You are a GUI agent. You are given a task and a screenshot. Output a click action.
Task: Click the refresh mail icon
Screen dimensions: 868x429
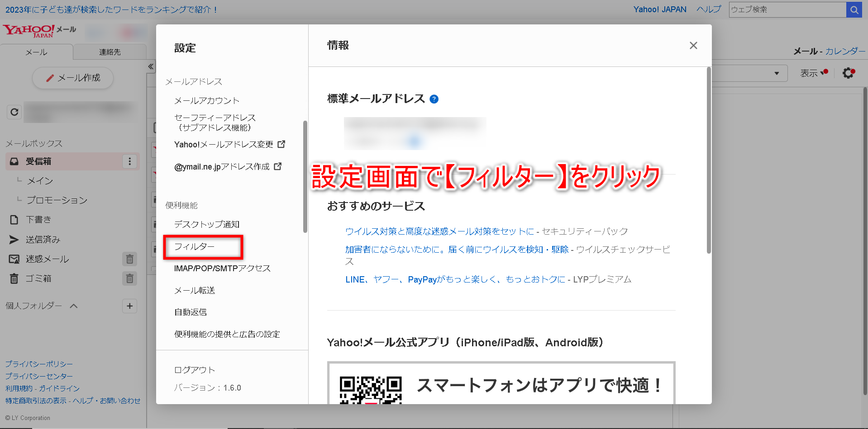[14, 112]
